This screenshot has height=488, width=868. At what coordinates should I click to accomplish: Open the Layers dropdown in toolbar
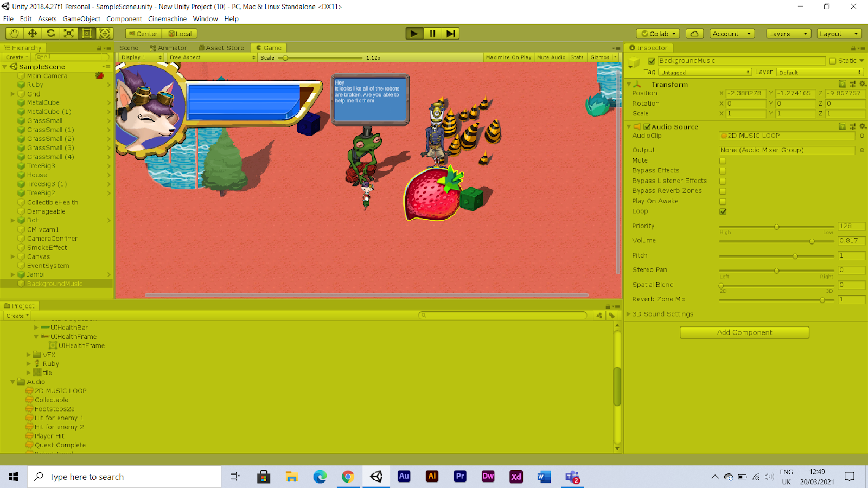pyautogui.click(x=788, y=34)
